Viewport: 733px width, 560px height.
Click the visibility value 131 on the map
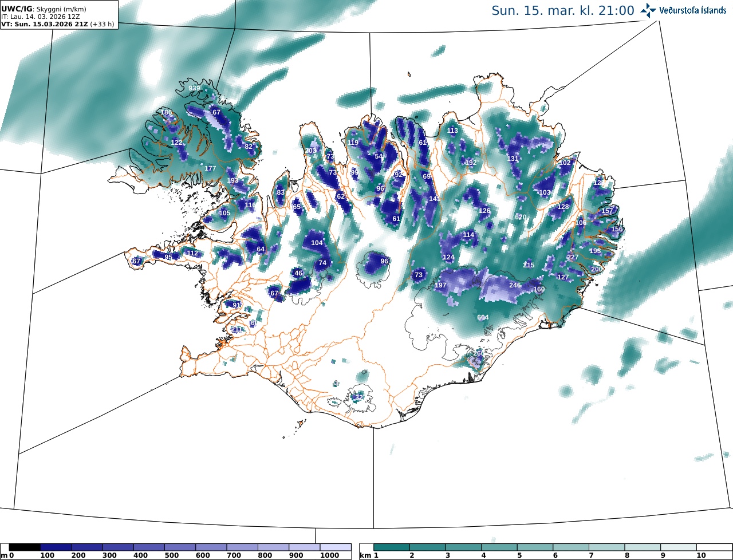click(x=513, y=159)
